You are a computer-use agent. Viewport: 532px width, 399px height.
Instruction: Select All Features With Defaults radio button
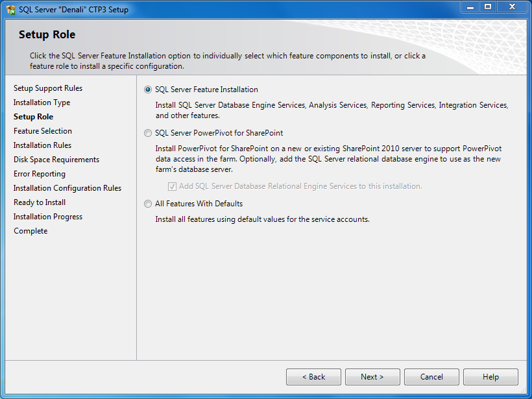148,204
